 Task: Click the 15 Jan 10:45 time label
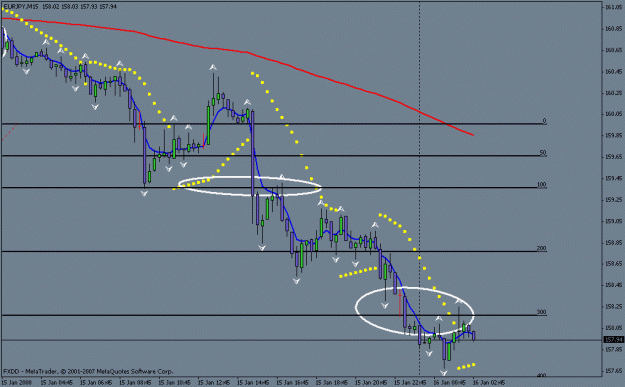click(175, 383)
